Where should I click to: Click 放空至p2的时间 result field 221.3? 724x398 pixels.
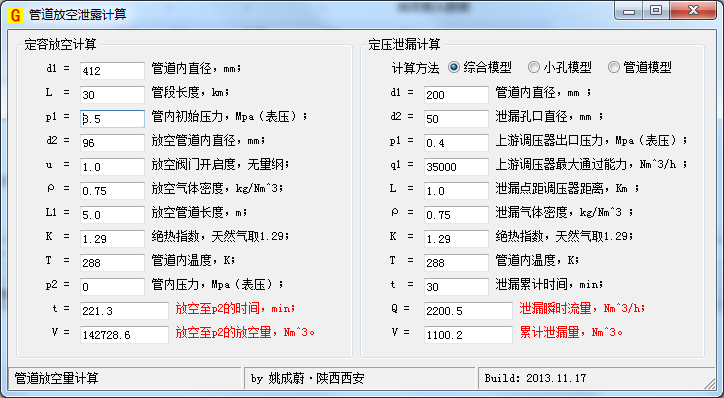[x=124, y=311]
